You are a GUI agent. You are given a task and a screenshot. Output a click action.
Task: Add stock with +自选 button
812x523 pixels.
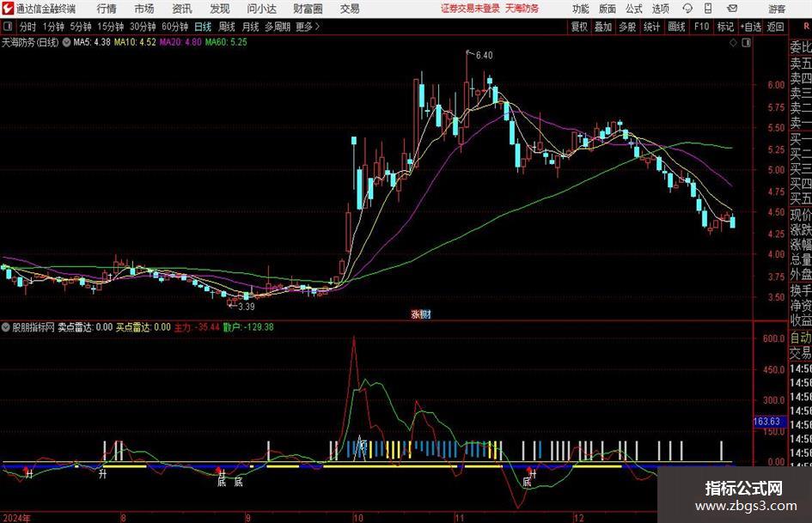coord(751,27)
